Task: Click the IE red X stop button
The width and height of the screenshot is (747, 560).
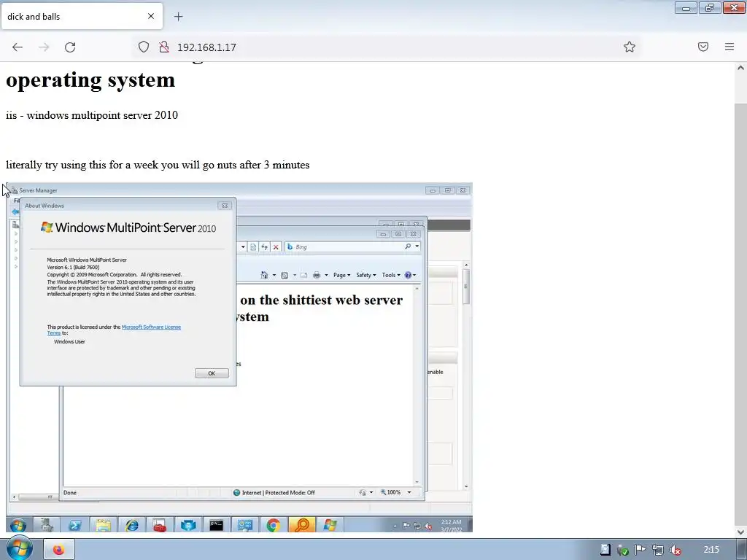Action: click(276, 246)
